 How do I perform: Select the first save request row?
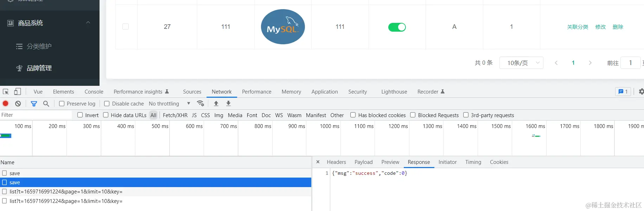pyautogui.click(x=155, y=173)
